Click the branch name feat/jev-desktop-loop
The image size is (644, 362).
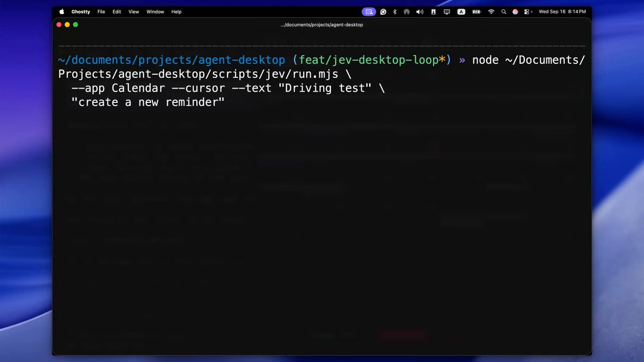pos(369,60)
